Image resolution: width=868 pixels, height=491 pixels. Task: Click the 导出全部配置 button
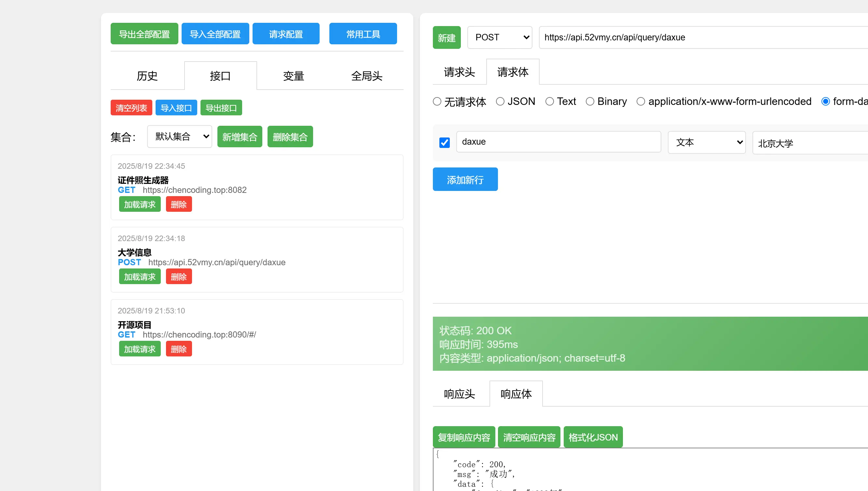click(x=144, y=33)
